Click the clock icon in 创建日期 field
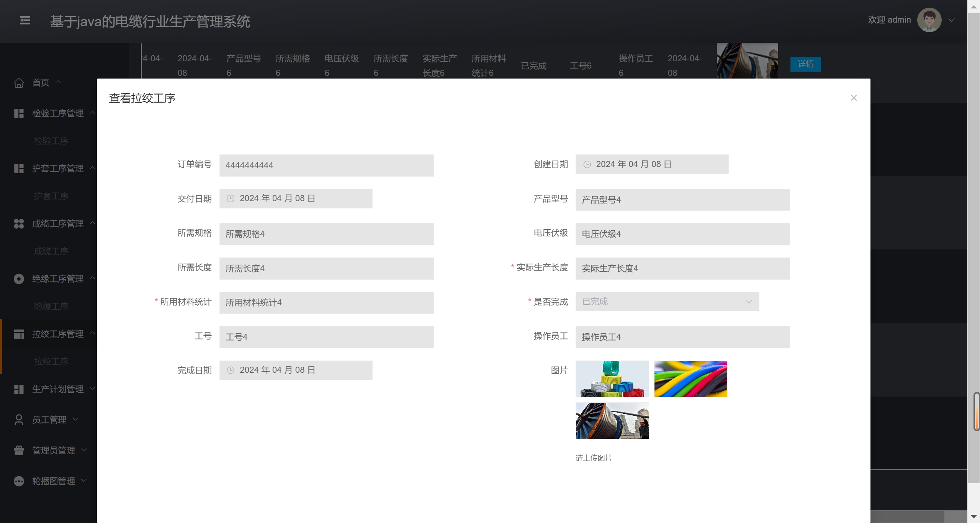The width and height of the screenshot is (980, 523). [x=587, y=164]
